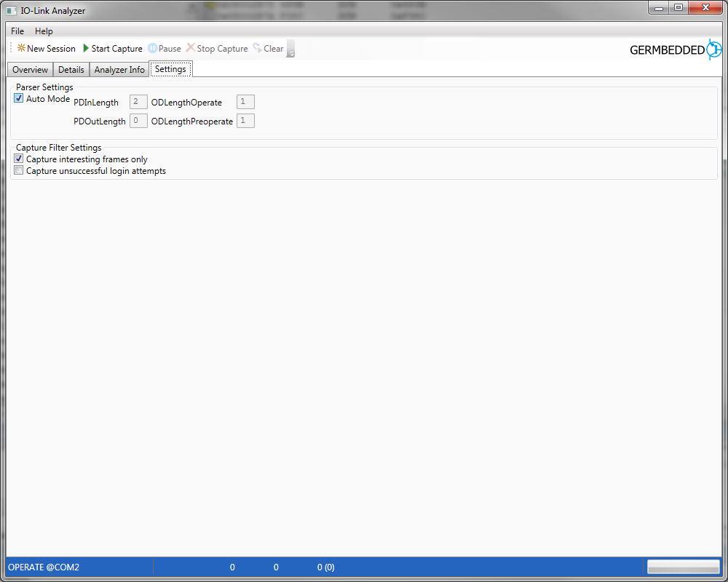The image size is (728, 582).
Task: Click the New Session star icon
Action: (x=21, y=48)
